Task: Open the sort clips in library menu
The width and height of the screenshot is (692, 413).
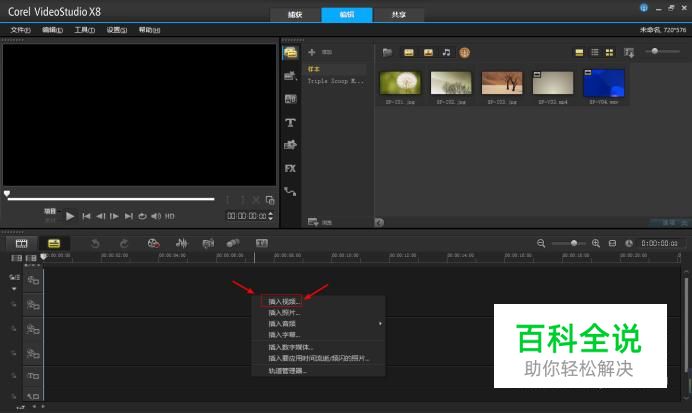Action: tap(629, 53)
